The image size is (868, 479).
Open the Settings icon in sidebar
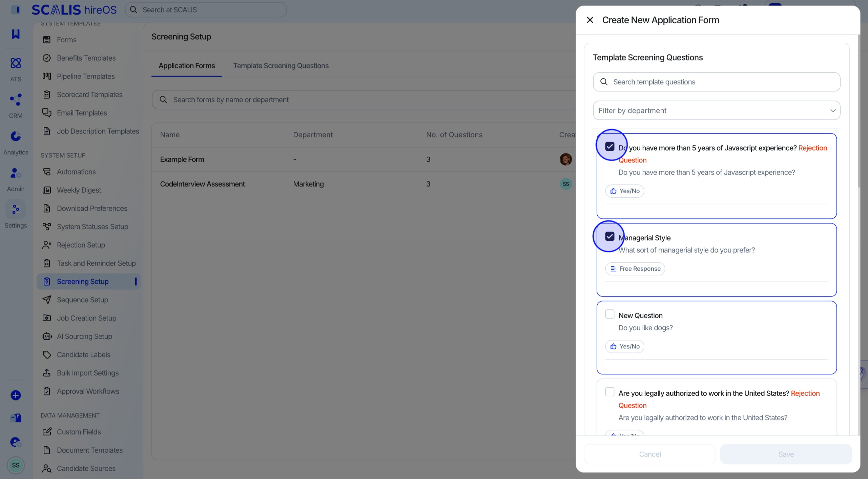pos(16,210)
